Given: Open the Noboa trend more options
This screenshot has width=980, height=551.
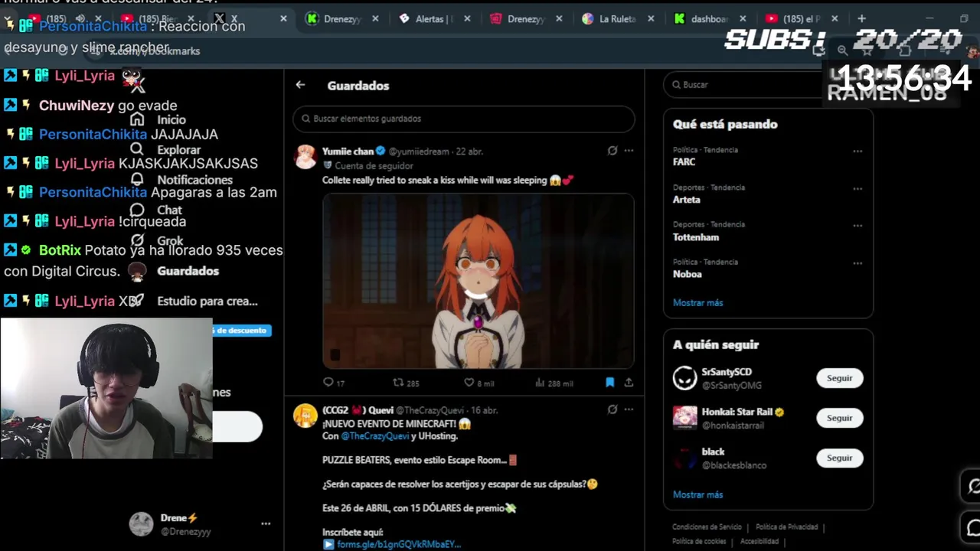Looking at the screenshot, I should [857, 263].
